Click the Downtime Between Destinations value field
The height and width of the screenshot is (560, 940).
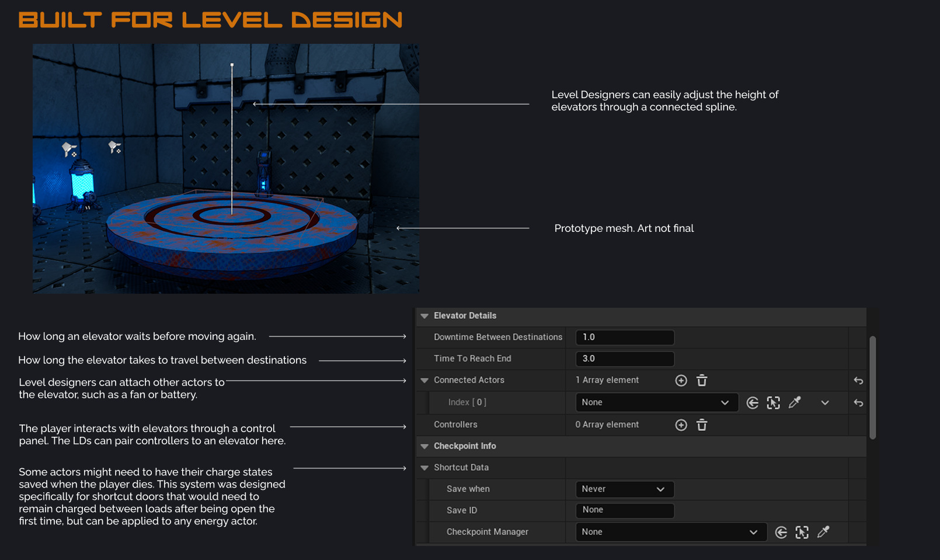coord(624,338)
